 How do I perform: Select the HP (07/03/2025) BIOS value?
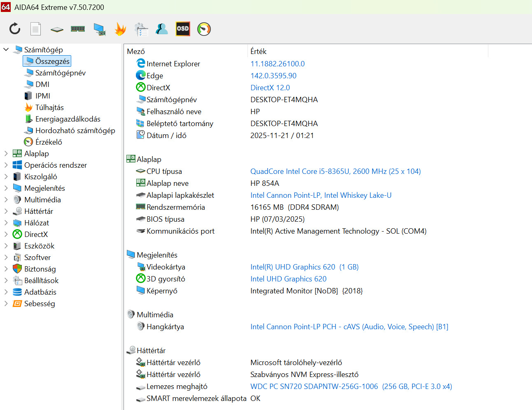tap(278, 219)
